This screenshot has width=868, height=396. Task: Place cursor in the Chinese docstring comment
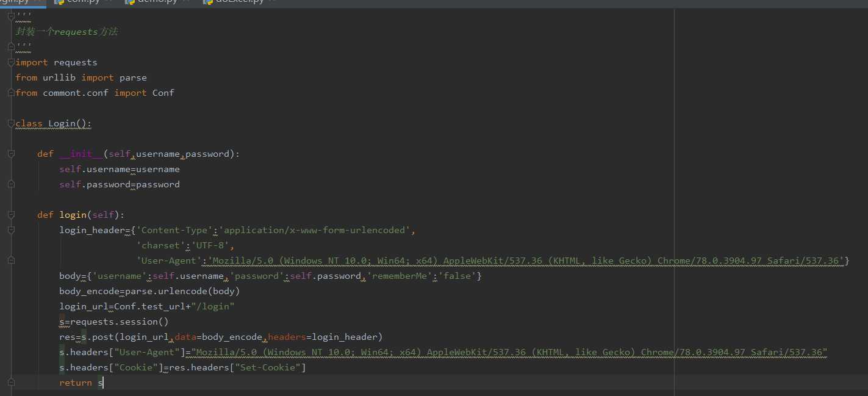66,32
